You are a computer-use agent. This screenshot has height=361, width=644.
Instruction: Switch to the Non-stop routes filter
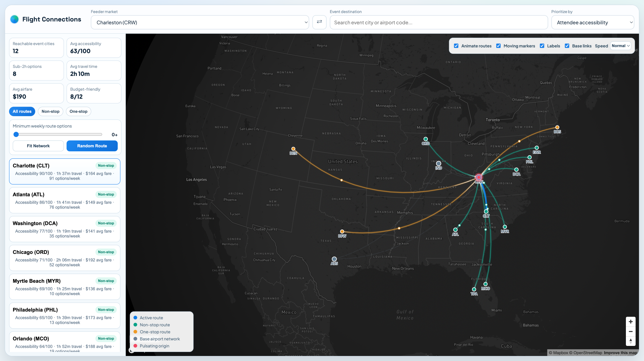tap(51, 111)
